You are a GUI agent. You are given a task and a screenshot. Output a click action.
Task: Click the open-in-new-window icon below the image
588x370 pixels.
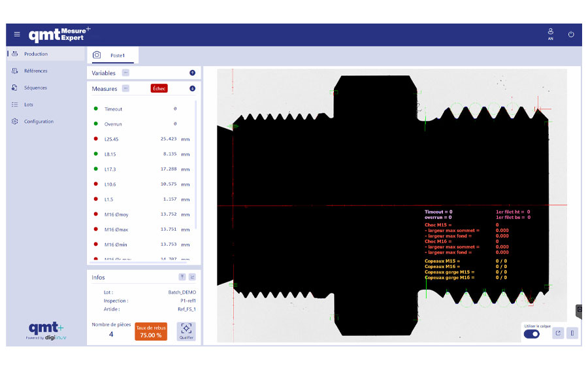tap(558, 333)
